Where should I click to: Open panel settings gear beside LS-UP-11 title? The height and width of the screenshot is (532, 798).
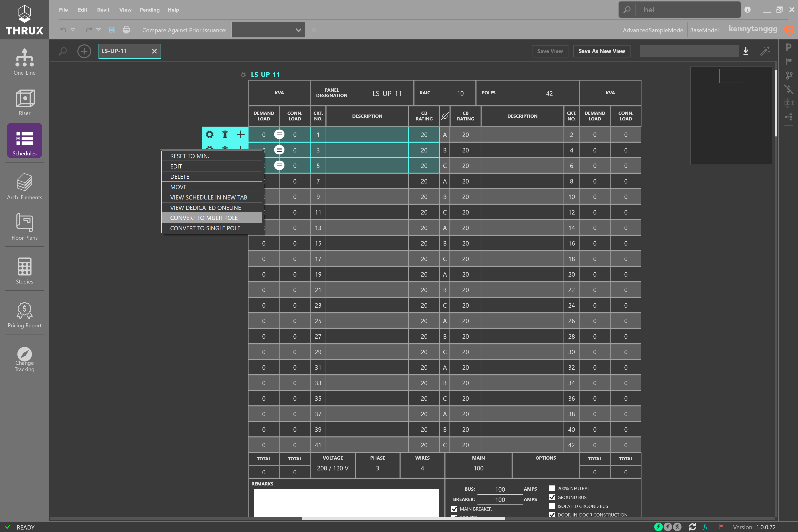[x=243, y=75]
